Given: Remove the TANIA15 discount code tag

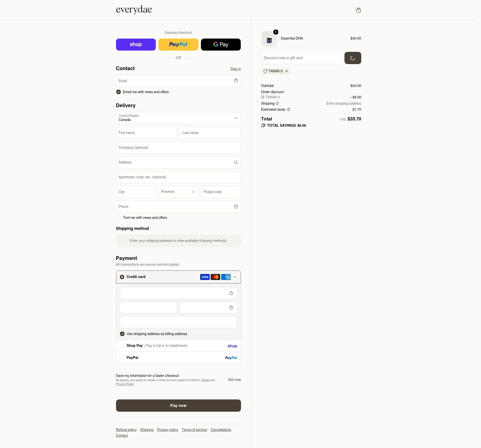Looking at the screenshot, I should pyautogui.click(x=287, y=71).
